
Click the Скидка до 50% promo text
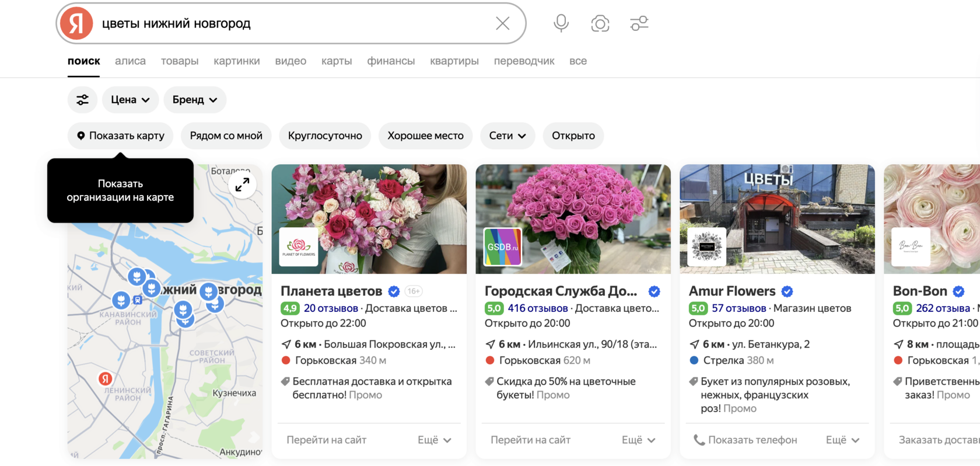(566, 388)
